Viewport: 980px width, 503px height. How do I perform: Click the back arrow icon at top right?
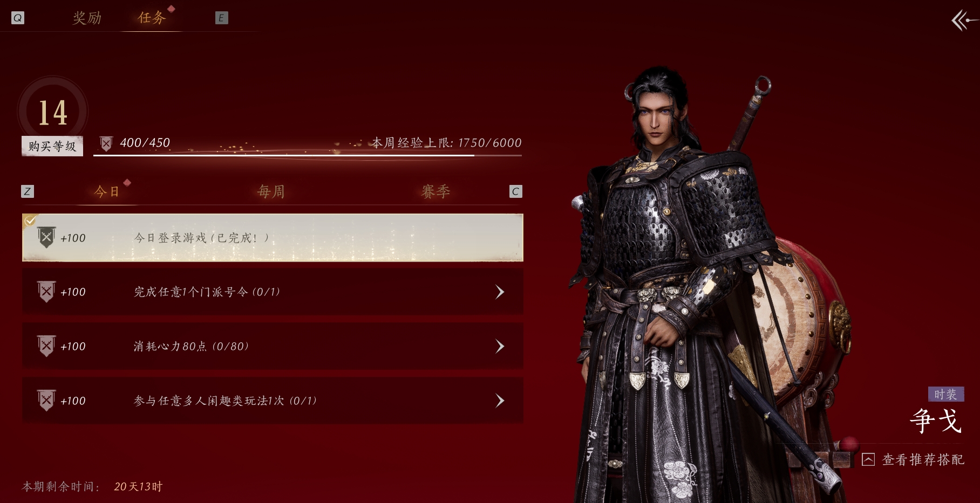[x=964, y=21]
